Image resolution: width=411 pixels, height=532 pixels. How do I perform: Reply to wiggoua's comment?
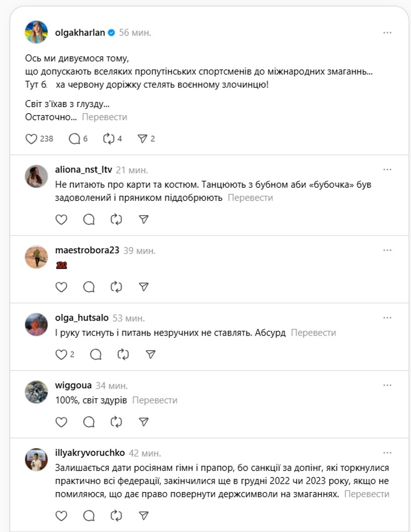point(89,422)
